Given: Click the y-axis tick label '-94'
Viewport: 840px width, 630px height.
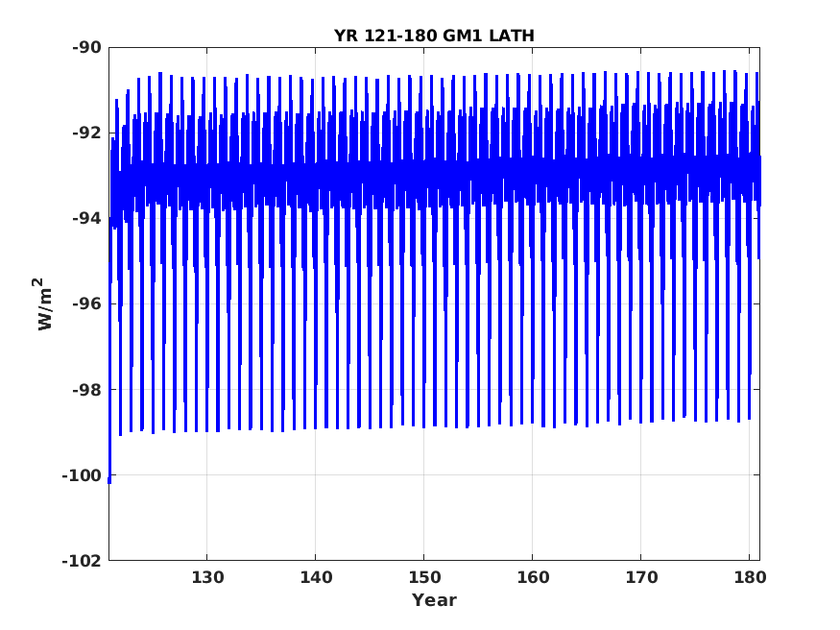Looking at the screenshot, I should (86, 219).
